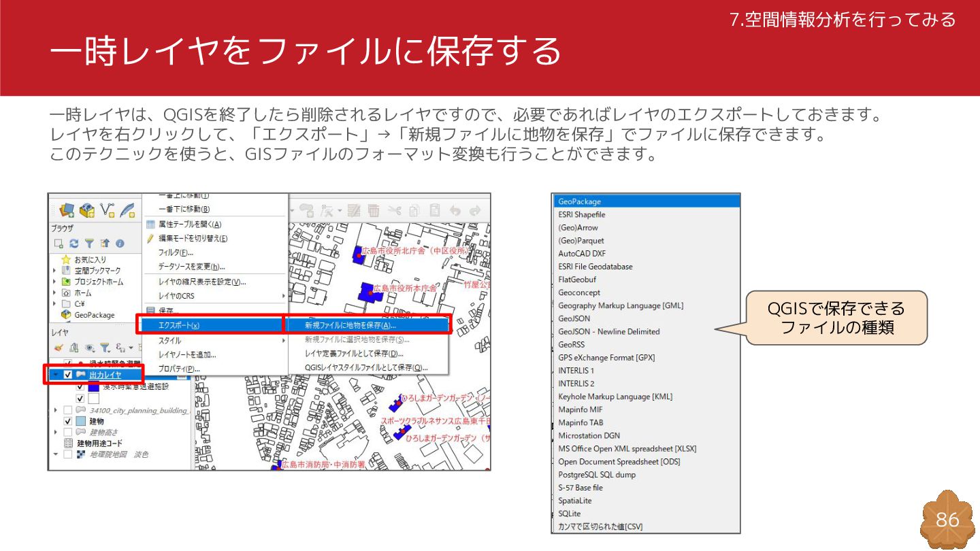The width and height of the screenshot is (980, 551).
Task: Select GeoJSON format option
Action: (x=646, y=318)
